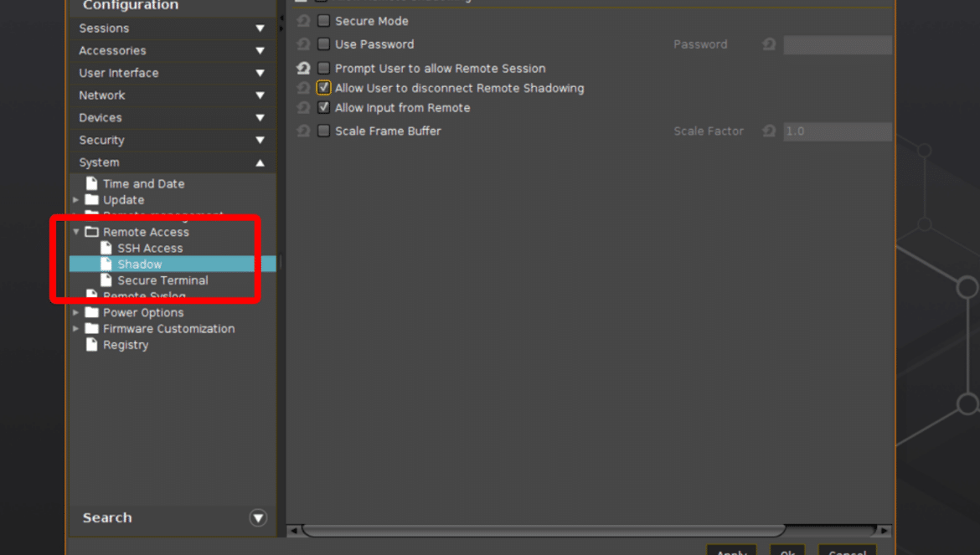
Task: Open the Network menu header
Action: 173,96
